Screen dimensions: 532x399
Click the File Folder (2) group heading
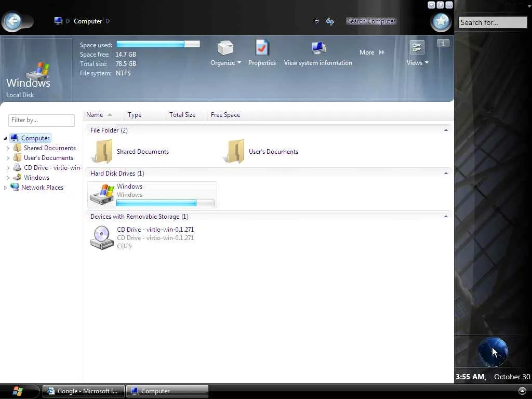tap(109, 130)
